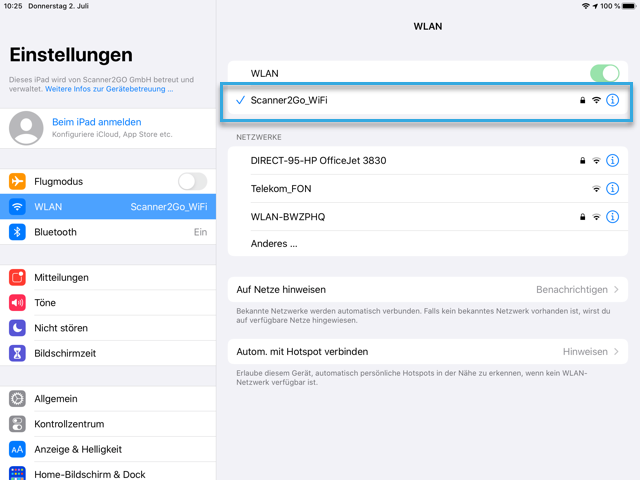Open Auf Netze hinweisen chevron
640x480 pixels.
(x=616, y=289)
